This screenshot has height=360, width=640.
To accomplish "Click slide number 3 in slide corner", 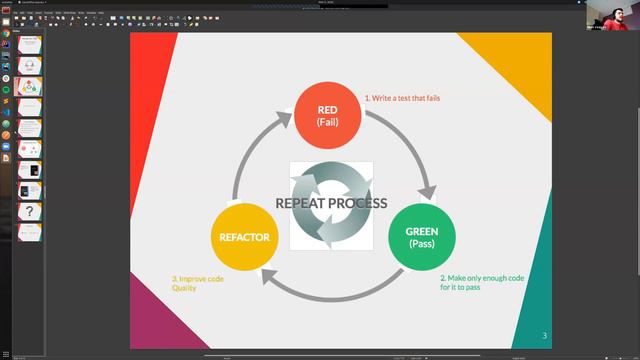I will (544, 336).
